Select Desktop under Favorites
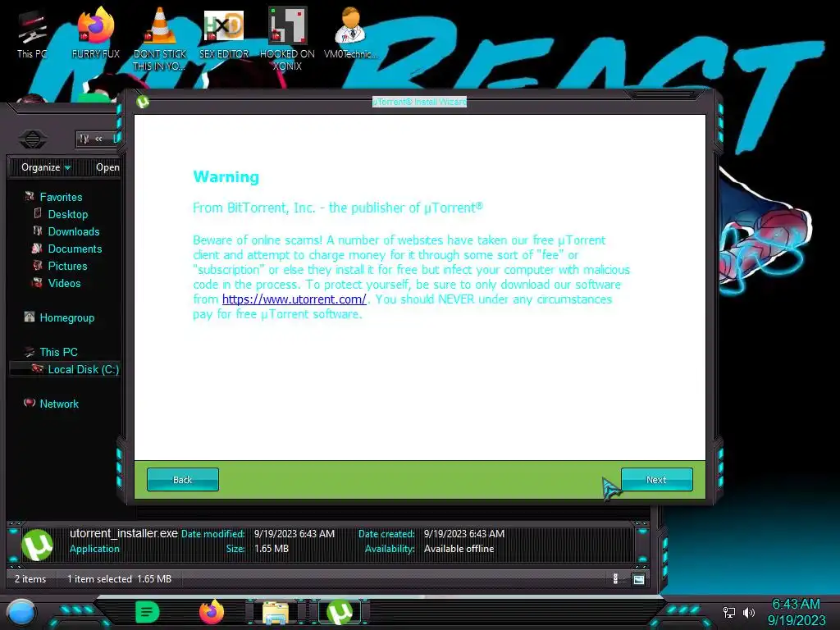Screen dimensions: 840x630 pyautogui.click(x=67, y=214)
